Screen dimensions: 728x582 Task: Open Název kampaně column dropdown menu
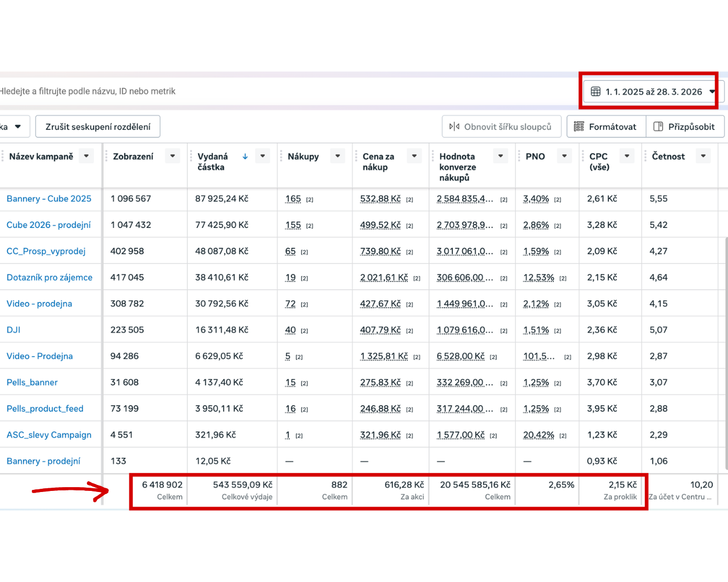pos(86,156)
